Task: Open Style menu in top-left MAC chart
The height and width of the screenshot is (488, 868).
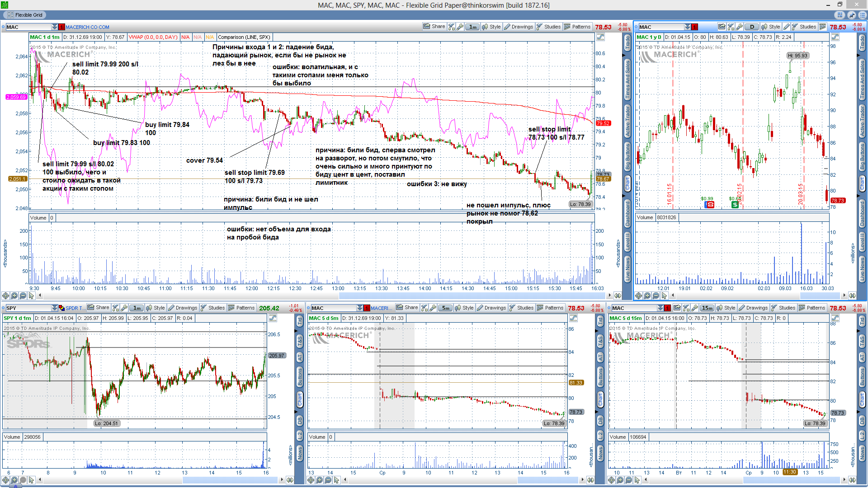Action: point(491,27)
